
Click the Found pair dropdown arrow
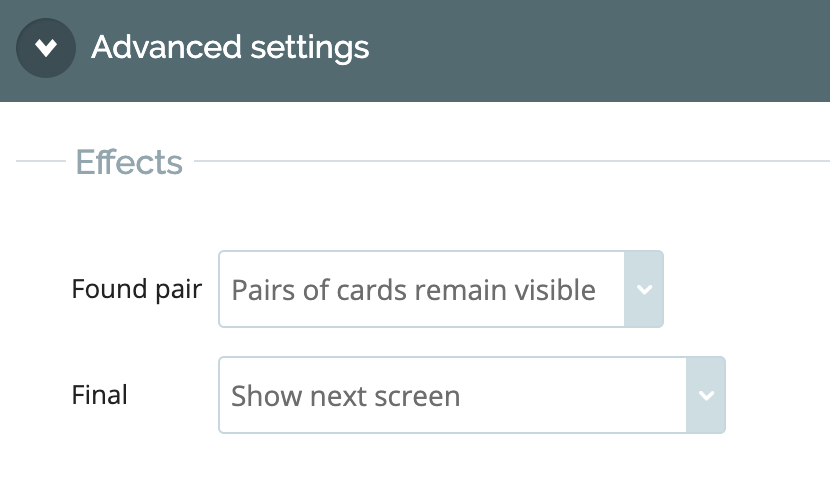644,289
